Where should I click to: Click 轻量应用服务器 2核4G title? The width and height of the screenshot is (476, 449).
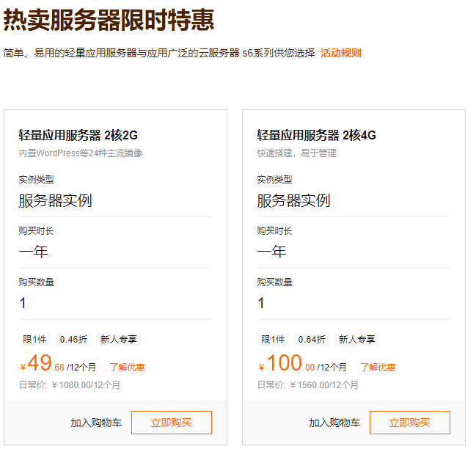316,135
